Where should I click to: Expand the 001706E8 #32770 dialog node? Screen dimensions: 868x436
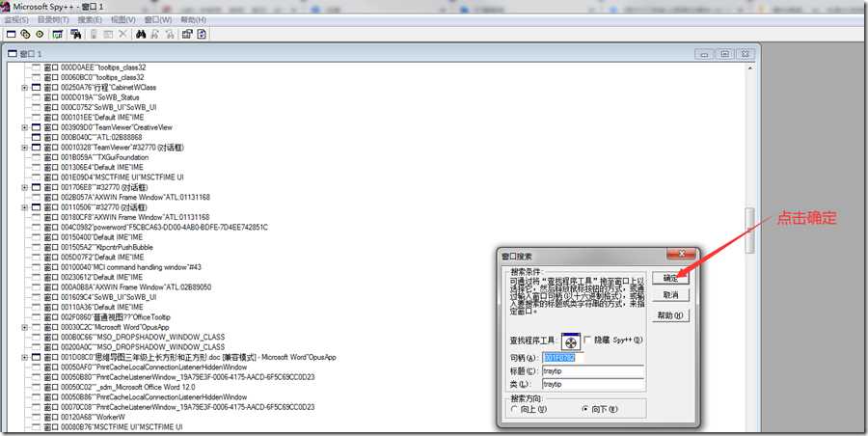[x=24, y=187]
